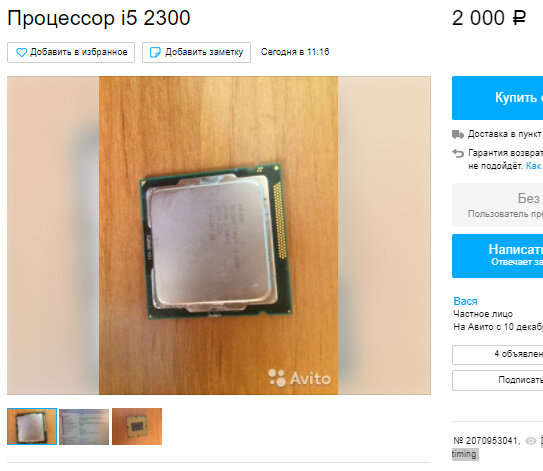543x471 pixels.
Task: Message the seller via Написать button
Action: coord(498,256)
